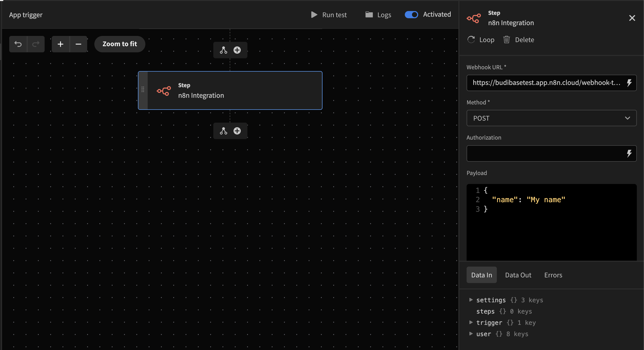Zoom out with the minus icon

point(78,44)
